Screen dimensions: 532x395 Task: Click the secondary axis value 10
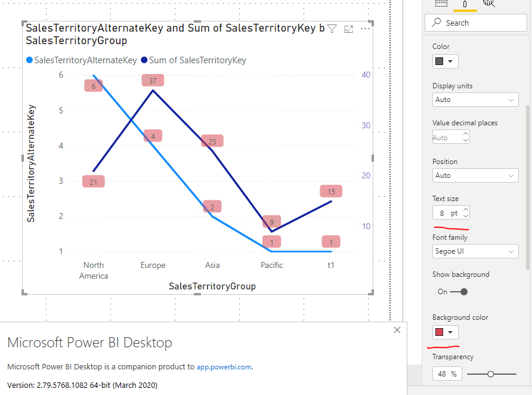[366, 226]
